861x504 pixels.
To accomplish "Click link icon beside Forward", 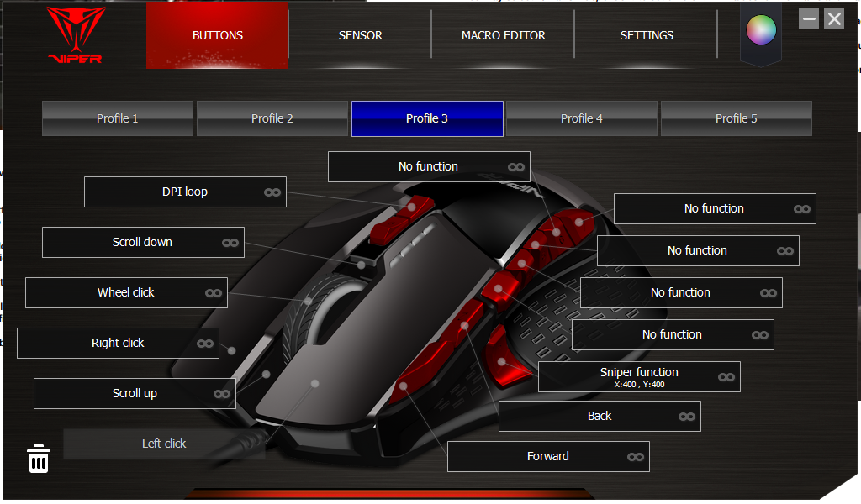I will [635, 457].
